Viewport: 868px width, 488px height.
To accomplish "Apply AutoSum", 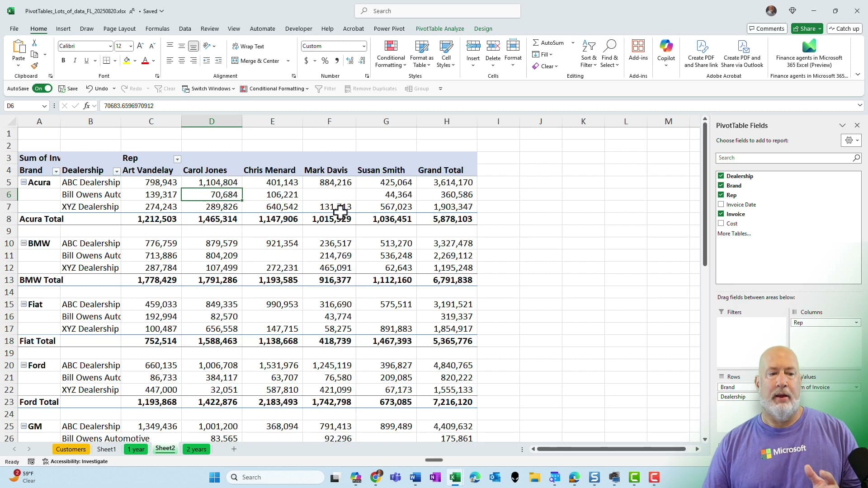I will [x=550, y=42].
